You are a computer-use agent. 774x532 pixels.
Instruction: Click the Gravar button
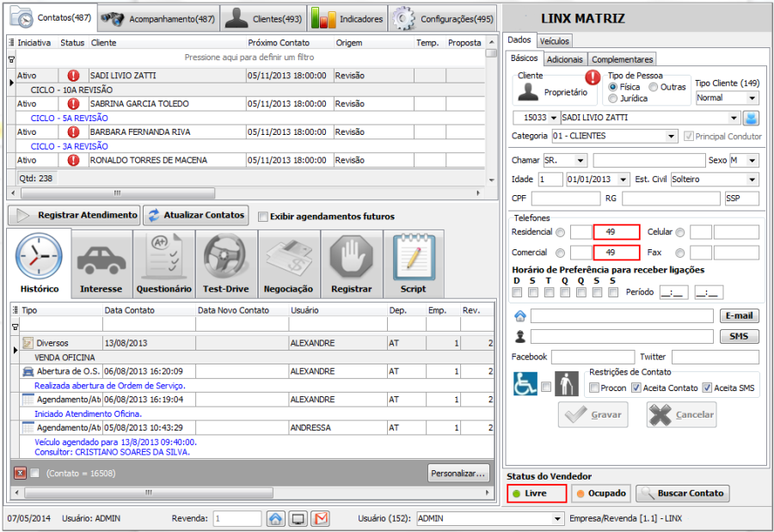[593, 415]
